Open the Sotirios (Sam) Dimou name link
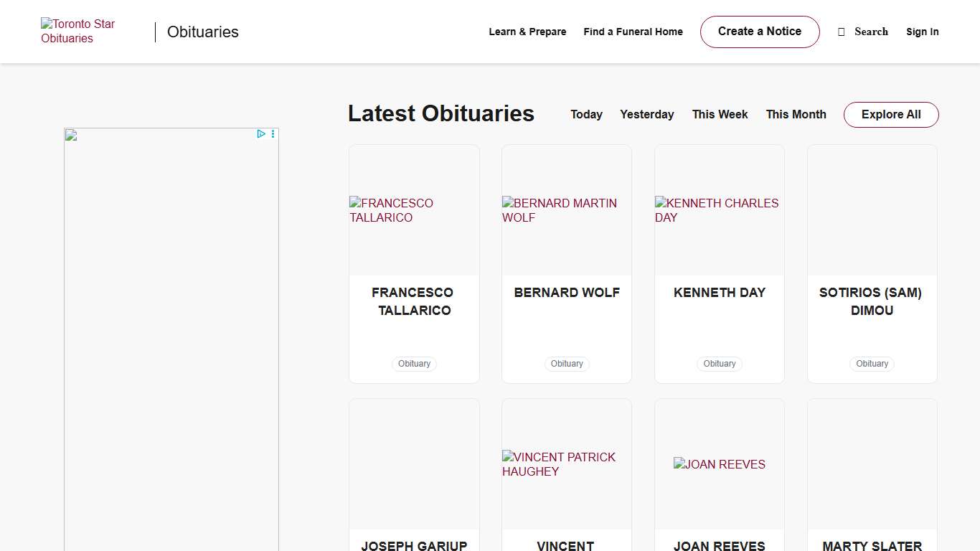 [872, 301]
